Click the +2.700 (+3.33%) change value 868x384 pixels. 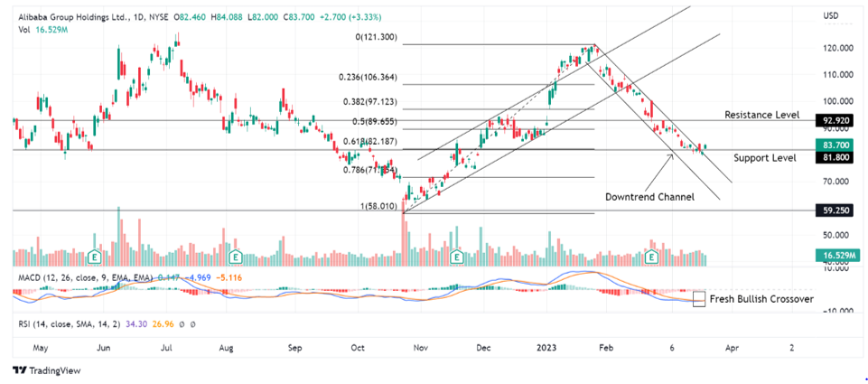click(350, 17)
